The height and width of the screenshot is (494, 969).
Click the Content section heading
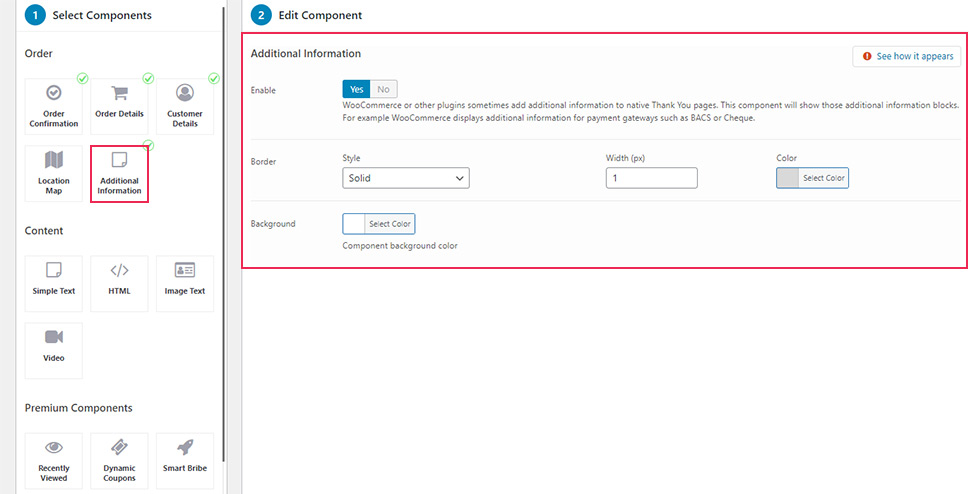click(44, 231)
